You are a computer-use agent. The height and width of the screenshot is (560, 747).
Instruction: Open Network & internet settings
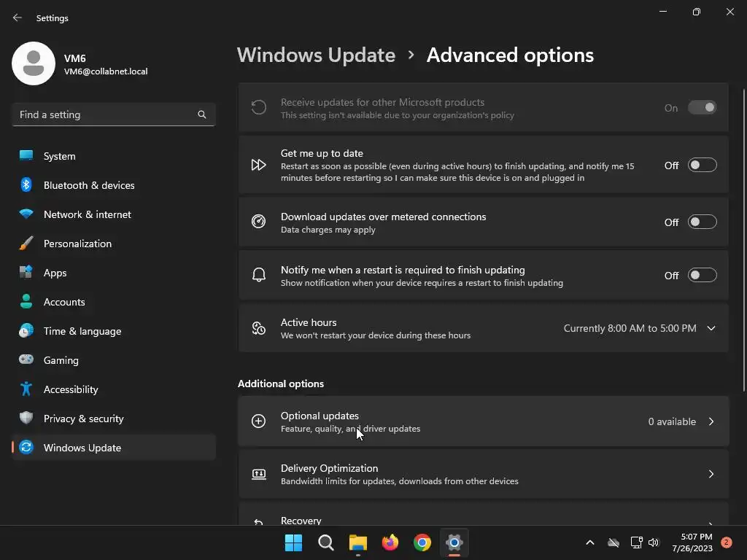click(x=114, y=214)
